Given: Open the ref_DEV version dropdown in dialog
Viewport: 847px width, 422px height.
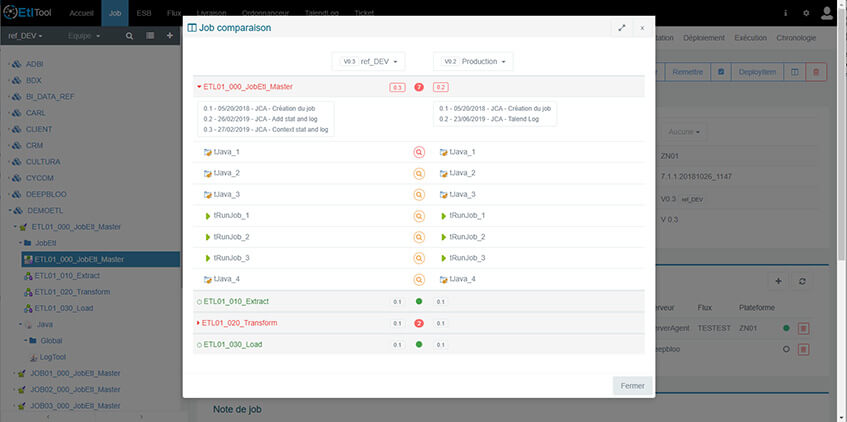Looking at the screenshot, I should (368, 62).
